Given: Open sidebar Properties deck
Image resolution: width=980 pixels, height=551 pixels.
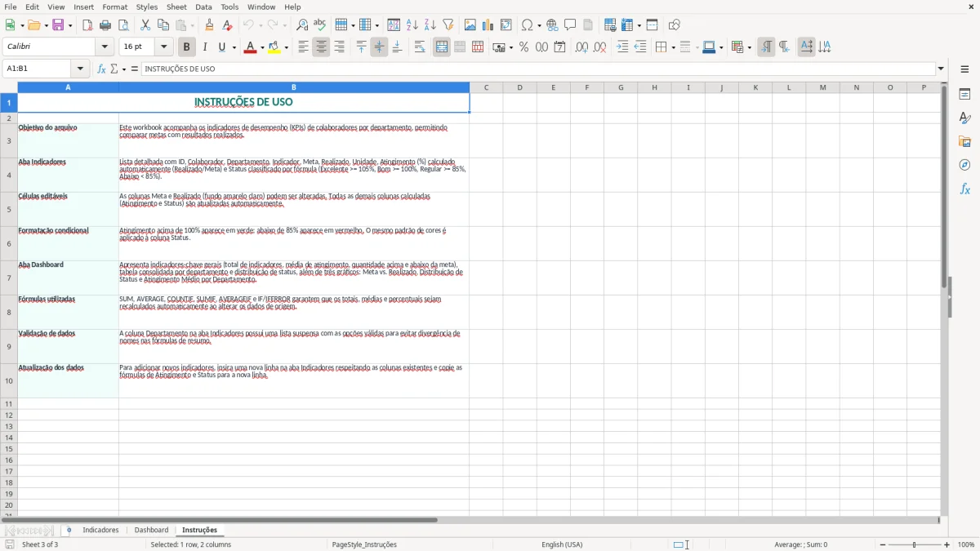Looking at the screenshot, I should [964, 94].
